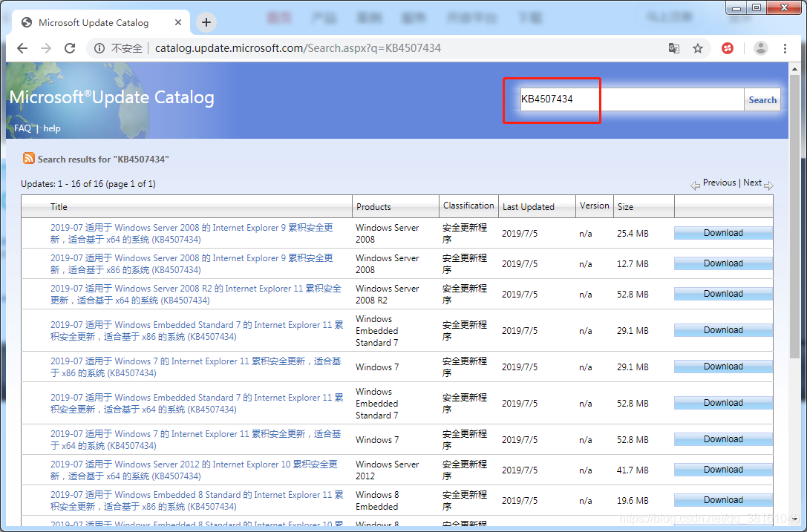Click the browser forward arrow
The image size is (807, 532).
(x=46, y=48)
